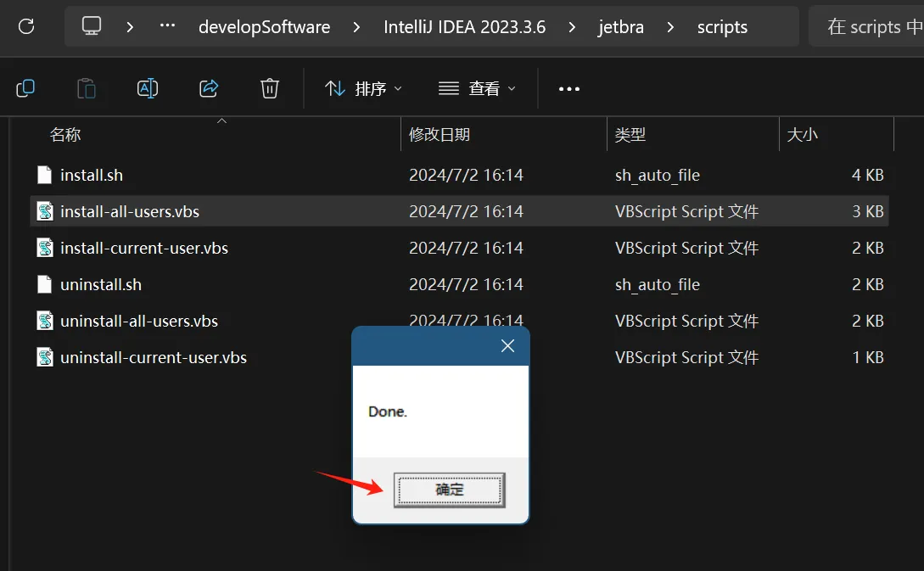Click the date of install.sh row

pos(466,175)
